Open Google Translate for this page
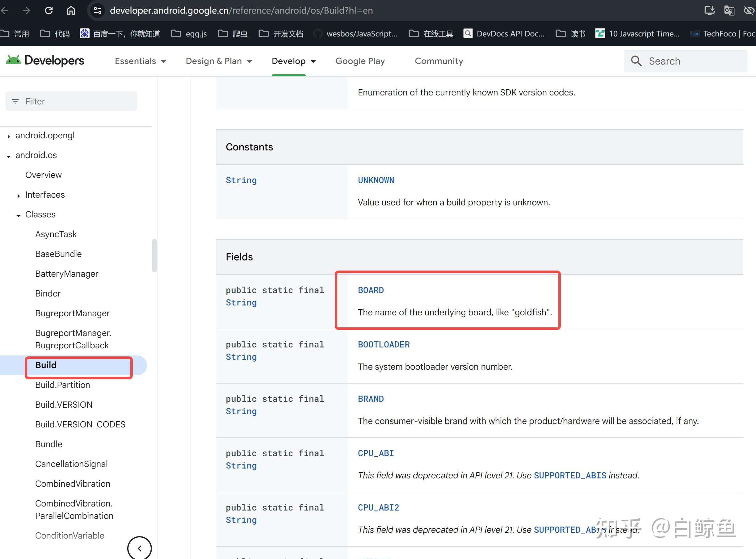The height and width of the screenshot is (559, 756). 729,10
